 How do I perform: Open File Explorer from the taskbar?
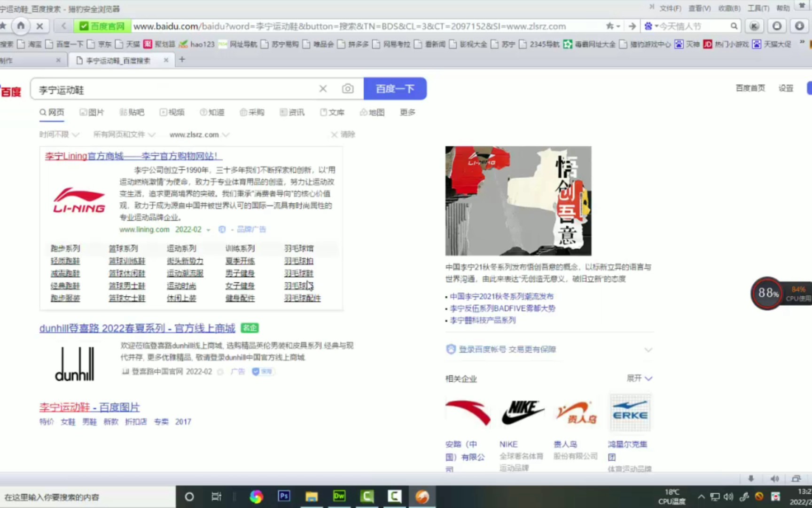[x=312, y=497]
